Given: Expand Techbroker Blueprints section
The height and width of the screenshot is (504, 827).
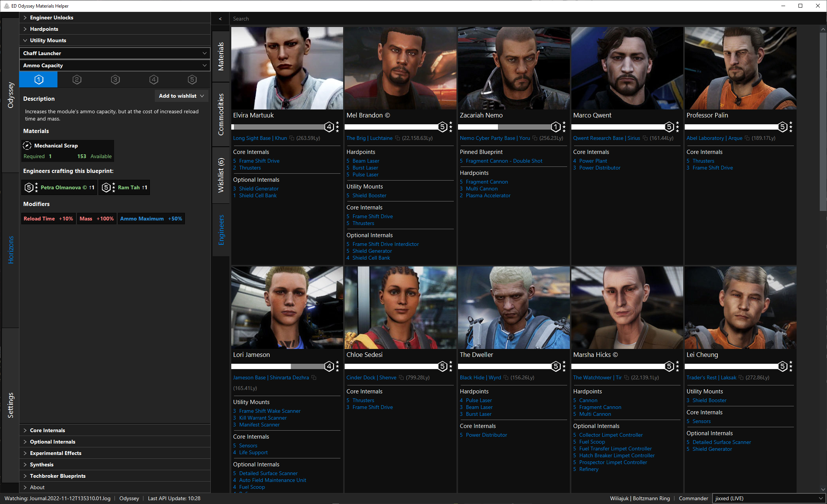Looking at the screenshot, I should pyautogui.click(x=115, y=476).
